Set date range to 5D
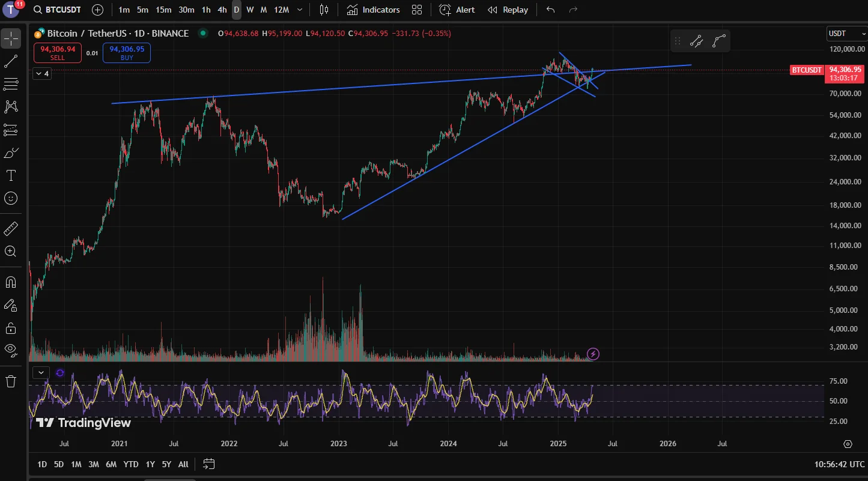The width and height of the screenshot is (868, 481). pyautogui.click(x=59, y=464)
